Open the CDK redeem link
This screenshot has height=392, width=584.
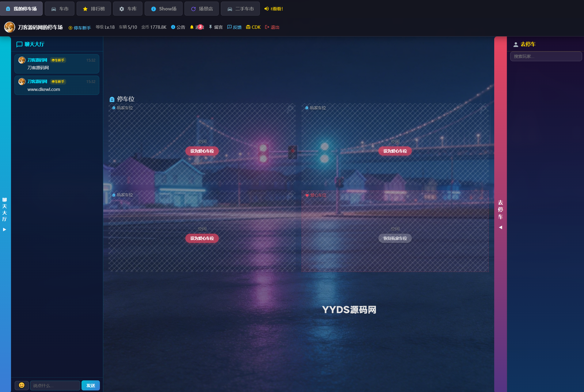[x=253, y=27]
